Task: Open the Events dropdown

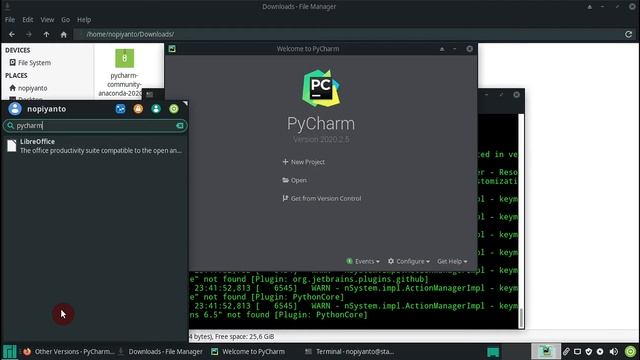Action: coord(363,261)
